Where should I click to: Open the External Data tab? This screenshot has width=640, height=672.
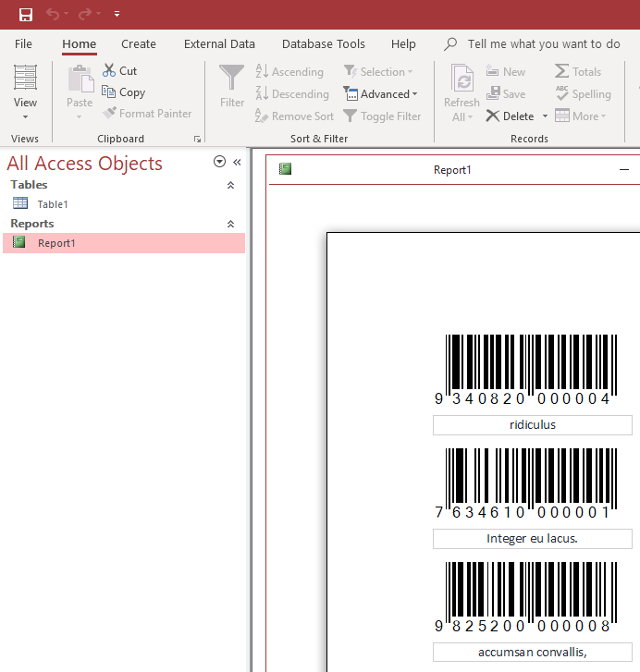219,44
